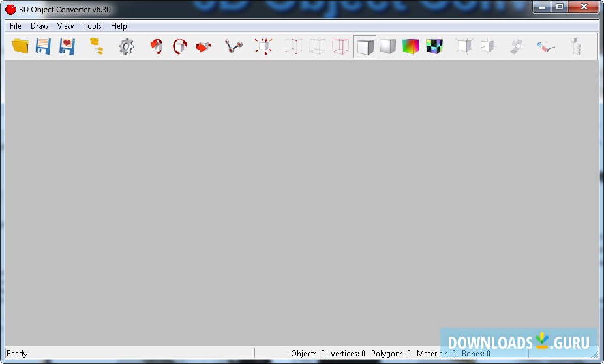Select the gray wireframe cube icon
604x364 pixels.
pyautogui.click(x=317, y=46)
